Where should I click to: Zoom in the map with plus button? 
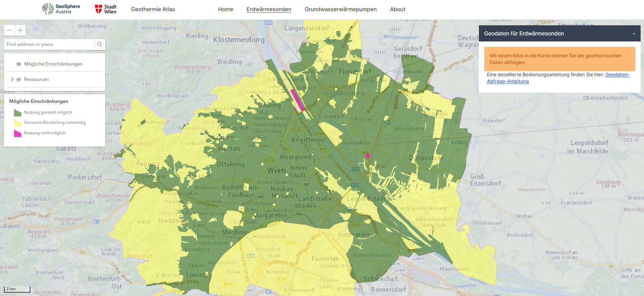click(x=20, y=30)
